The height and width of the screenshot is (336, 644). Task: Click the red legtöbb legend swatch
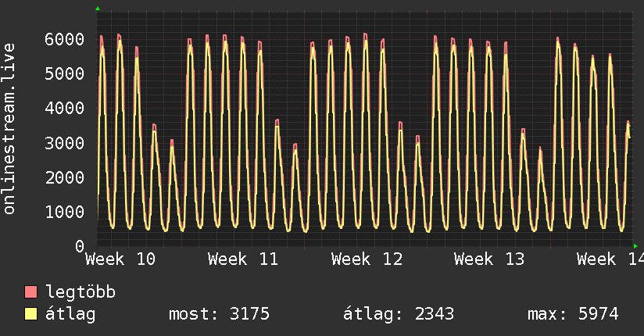[31, 292]
